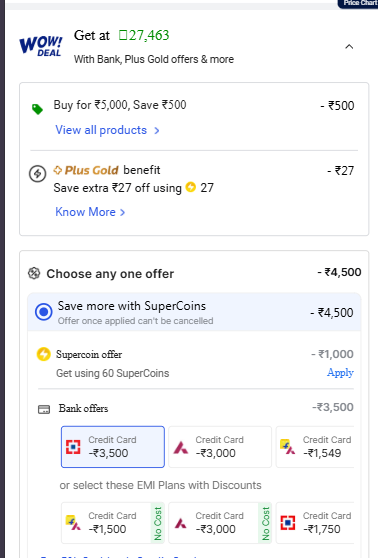Click the Plus Gold lightning circle icon
Screen dimensions: 378x558
pyautogui.click(x=37, y=174)
